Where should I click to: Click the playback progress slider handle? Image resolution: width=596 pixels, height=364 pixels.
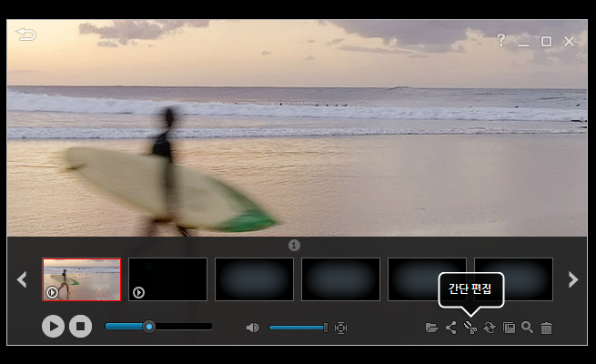149,327
